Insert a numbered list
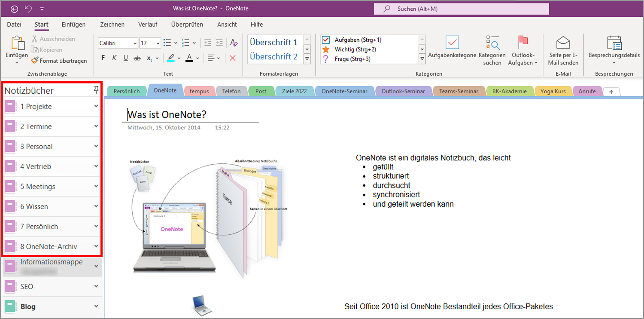Image resolution: width=644 pixels, height=319 pixels. [186, 43]
